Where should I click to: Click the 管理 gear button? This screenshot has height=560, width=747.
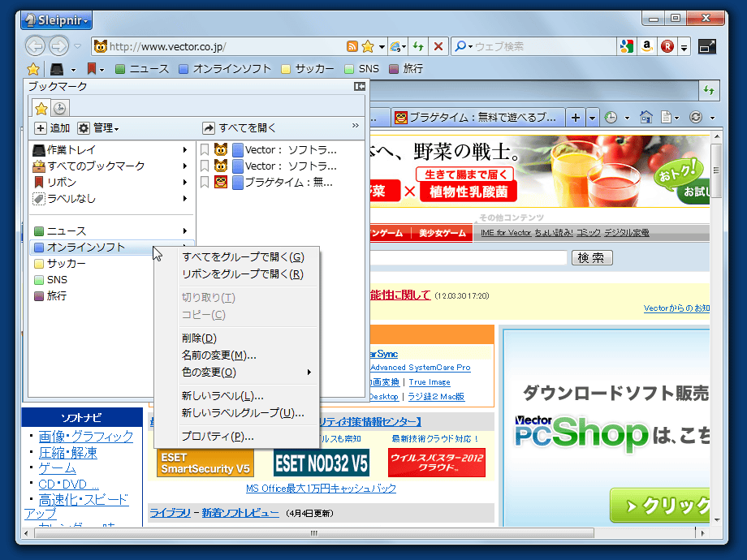click(98, 127)
